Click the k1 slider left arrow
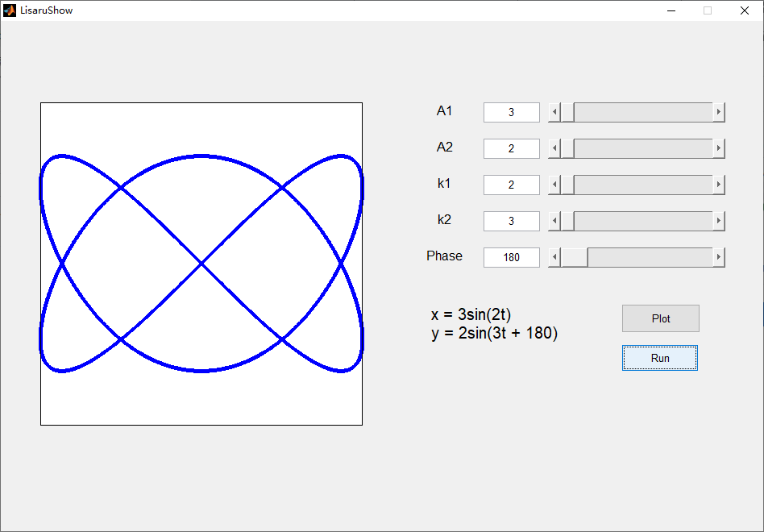The height and width of the screenshot is (532, 764). pyautogui.click(x=554, y=185)
